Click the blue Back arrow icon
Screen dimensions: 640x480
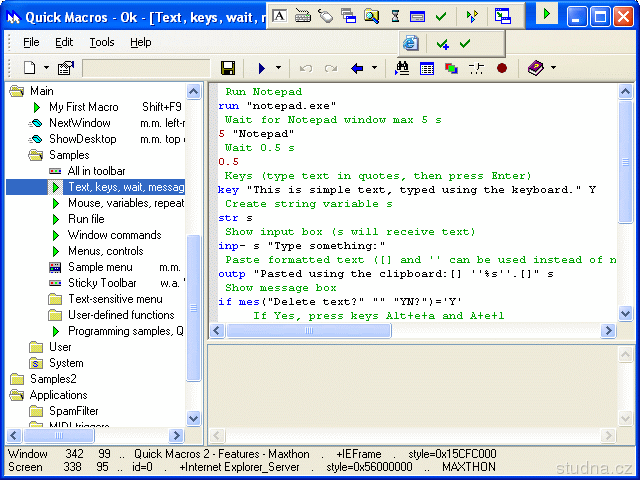(357, 68)
